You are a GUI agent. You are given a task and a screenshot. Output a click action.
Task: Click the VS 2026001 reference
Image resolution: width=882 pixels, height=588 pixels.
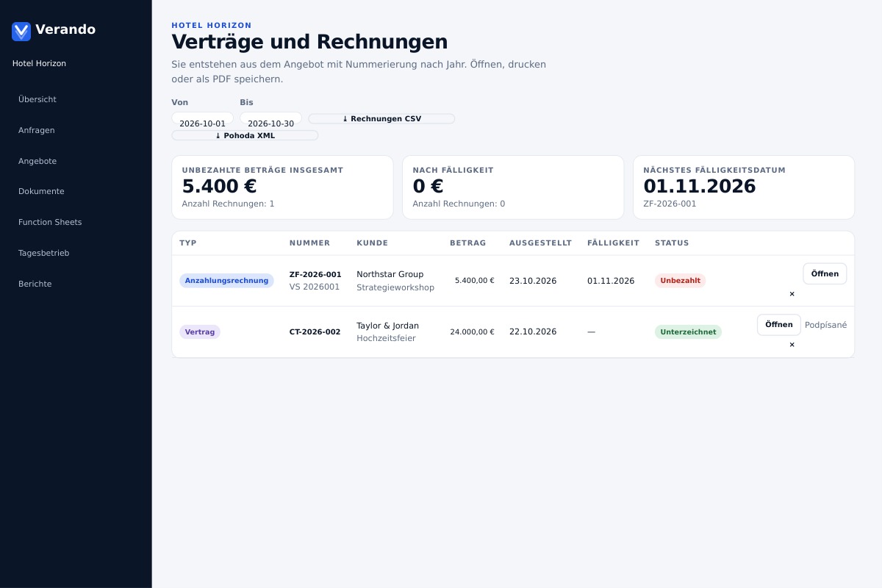315,287
